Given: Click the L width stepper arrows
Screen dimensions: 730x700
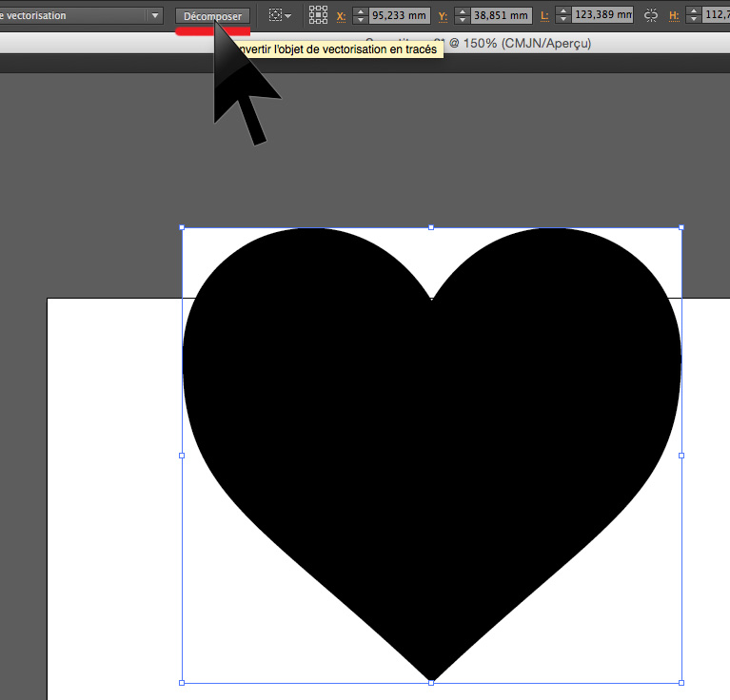Looking at the screenshot, I should (563, 16).
